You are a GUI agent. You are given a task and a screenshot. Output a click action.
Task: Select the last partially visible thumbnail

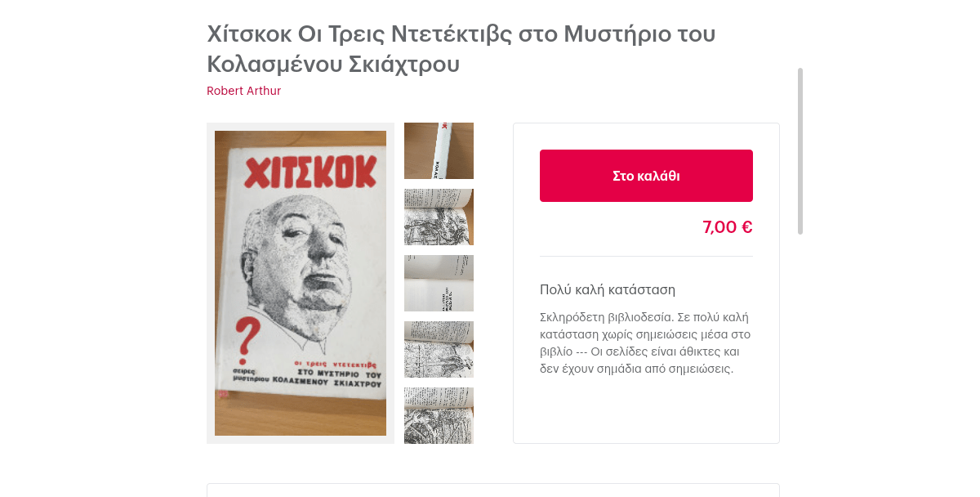(x=439, y=415)
